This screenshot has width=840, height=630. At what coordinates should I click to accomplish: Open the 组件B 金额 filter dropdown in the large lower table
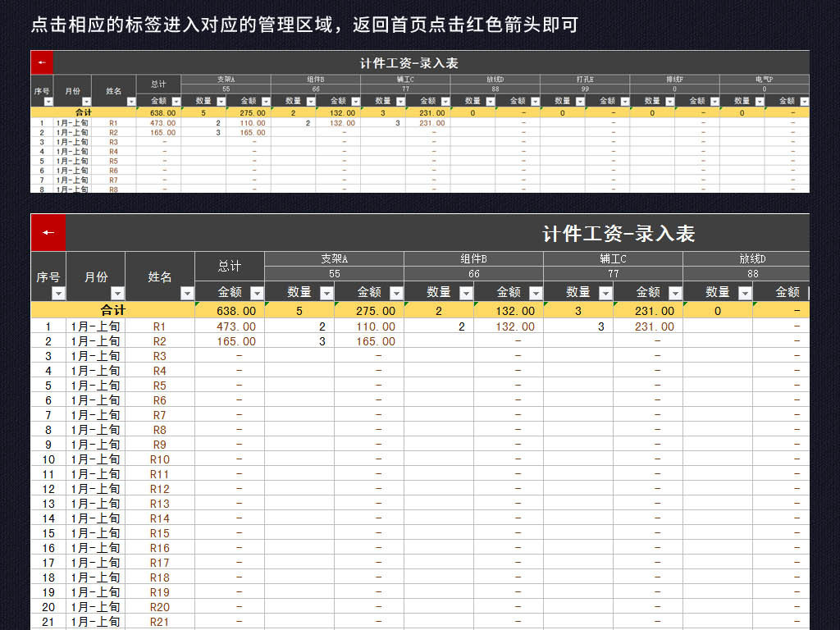pyautogui.click(x=536, y=293)
